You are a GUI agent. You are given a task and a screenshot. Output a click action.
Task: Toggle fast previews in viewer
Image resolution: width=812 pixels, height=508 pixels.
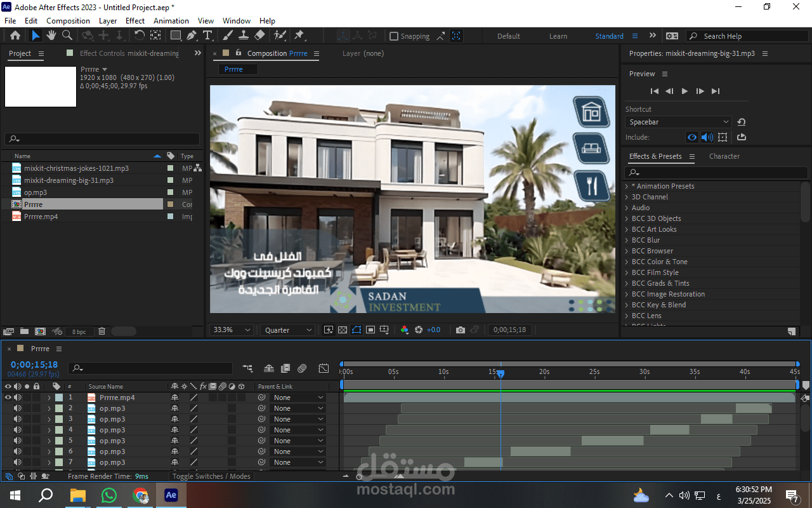[x=328, y=330]
